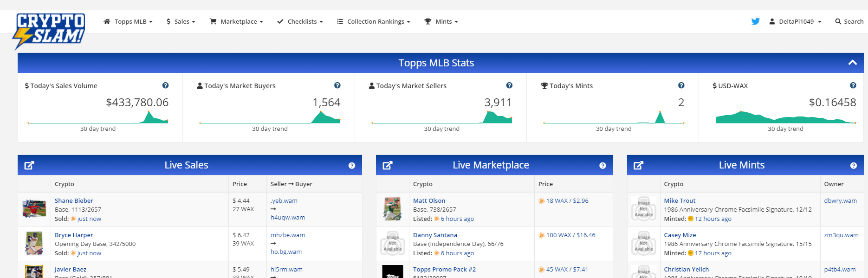This screenshot has width=868, height=278.
Task: Click the Market Buyers 30 day trend chart
Action: (270, 117)
